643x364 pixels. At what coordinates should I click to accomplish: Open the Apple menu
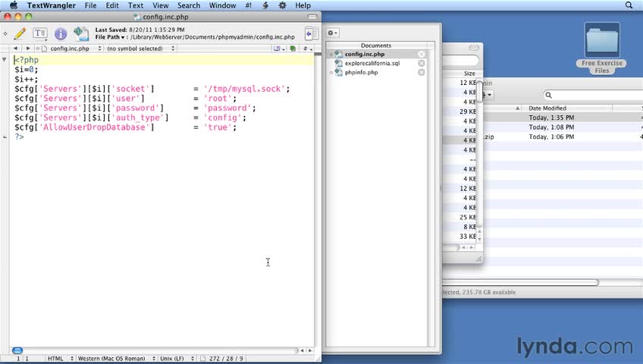pyautogui.click(x=14, y=5)
